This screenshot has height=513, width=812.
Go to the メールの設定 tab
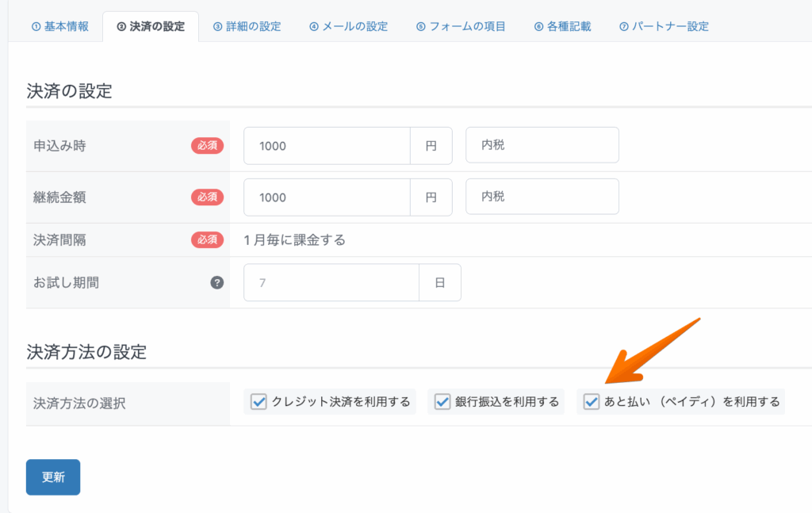348,26
